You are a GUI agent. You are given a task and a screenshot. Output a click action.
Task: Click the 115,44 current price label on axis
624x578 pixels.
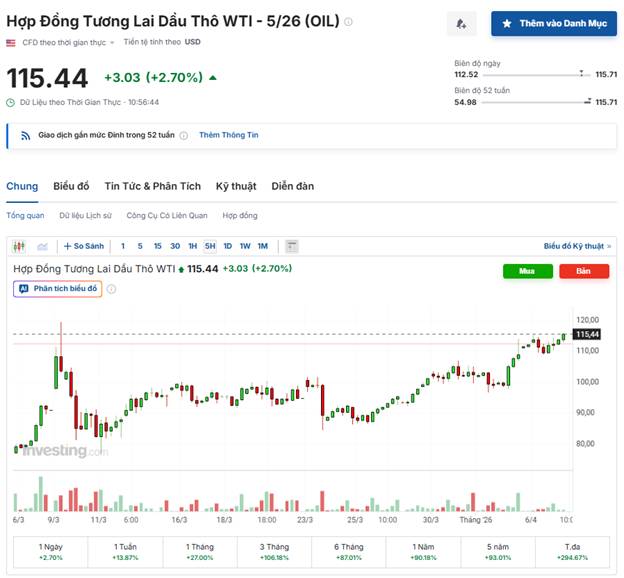(587, 334)
